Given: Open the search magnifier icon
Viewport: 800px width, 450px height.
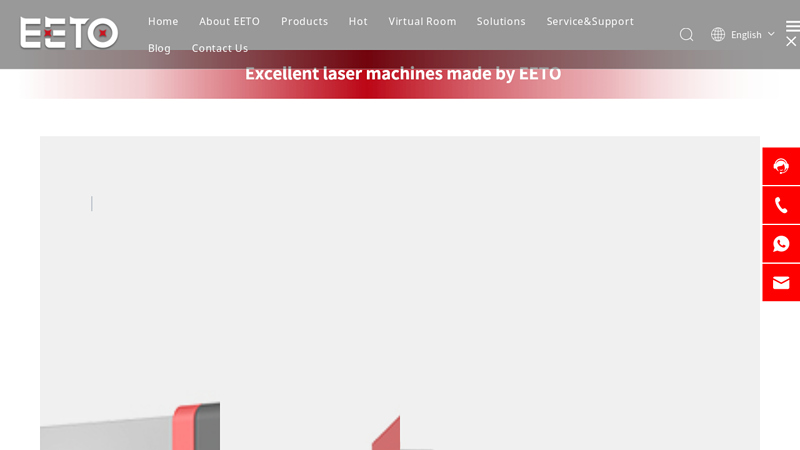Looking at the screenshot, I should tap(686, 35).
